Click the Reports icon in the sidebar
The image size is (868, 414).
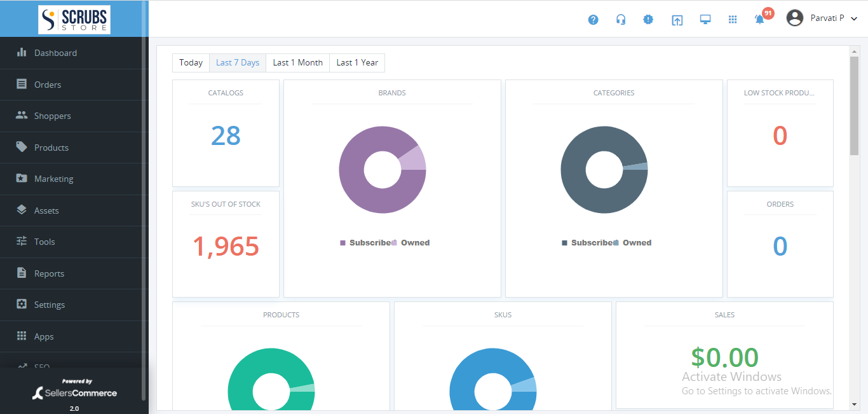coord(20,273)
